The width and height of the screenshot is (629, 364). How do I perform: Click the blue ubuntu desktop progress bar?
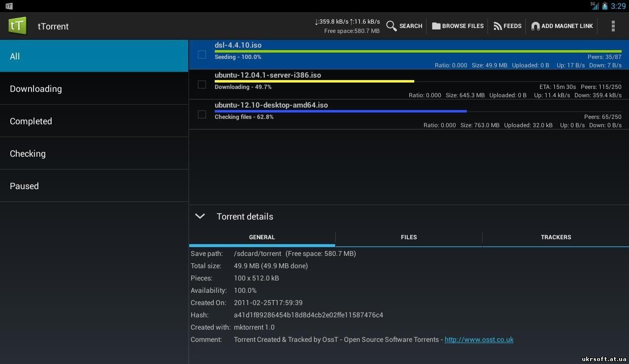[x=341, y=111]
